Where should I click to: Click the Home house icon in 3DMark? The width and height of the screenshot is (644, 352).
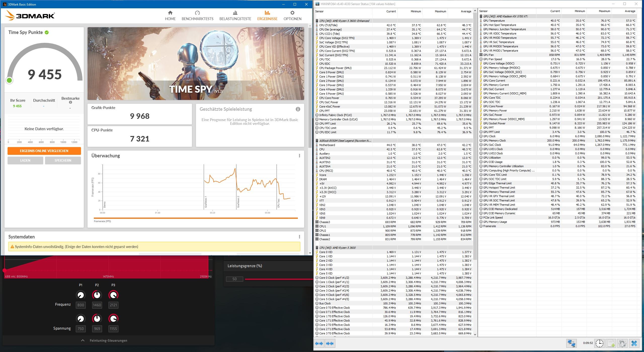click(170, 13)
